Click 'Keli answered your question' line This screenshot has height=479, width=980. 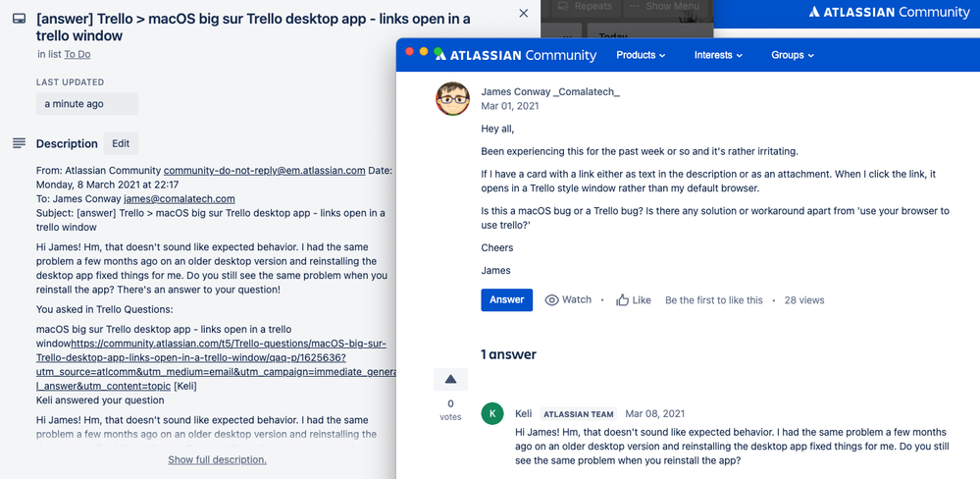click(x=100, y=400)
